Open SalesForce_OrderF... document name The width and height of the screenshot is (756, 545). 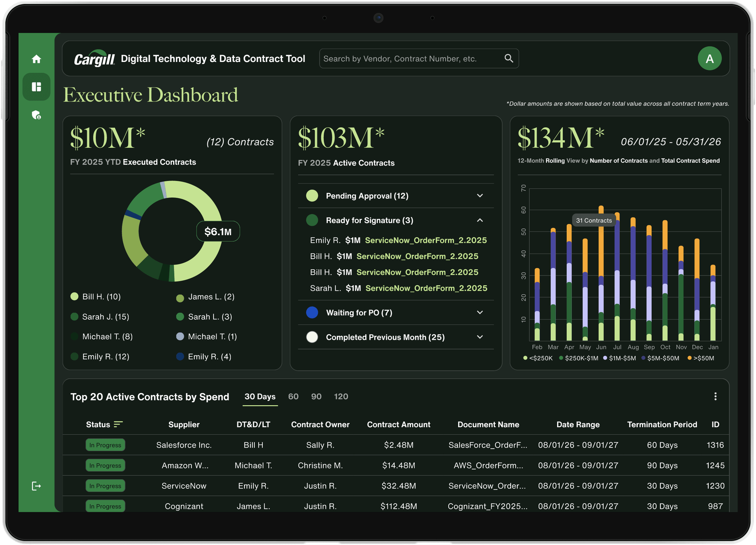(x=488, y=445)
